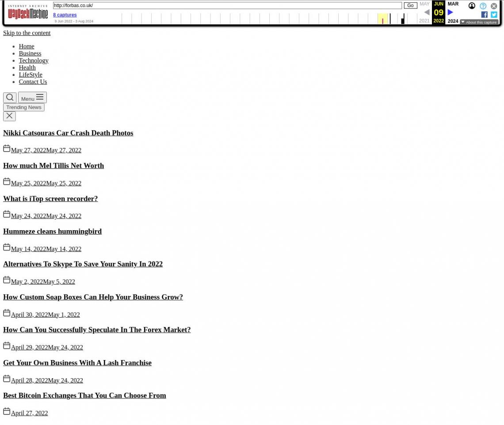Open Nikki Catsouras Car Crash article
504x425 pixels.
point(68,133)
